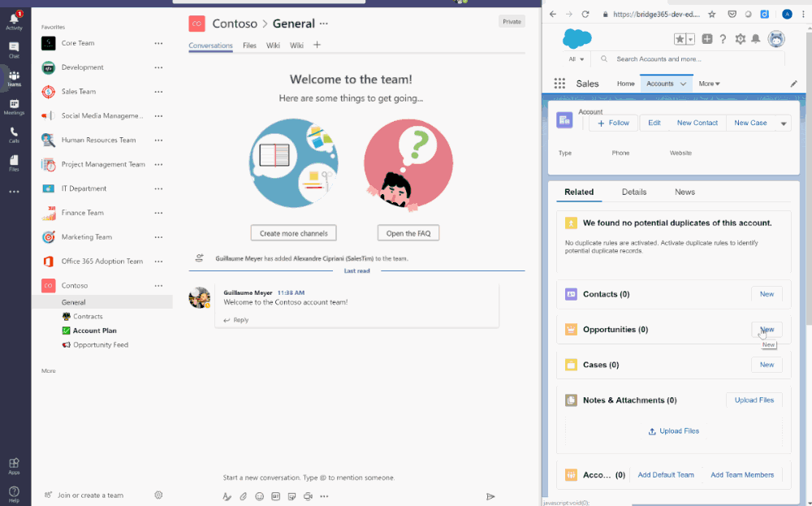Insert a GIF from the compose bar
Image resolution: width=812 pixels, height=506 pixels.
click(275, 496)
